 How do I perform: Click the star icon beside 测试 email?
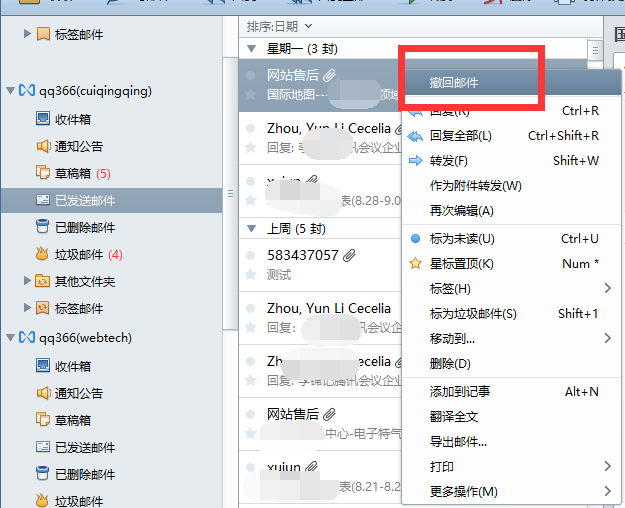pyautogui.click(x=251, y=274)
